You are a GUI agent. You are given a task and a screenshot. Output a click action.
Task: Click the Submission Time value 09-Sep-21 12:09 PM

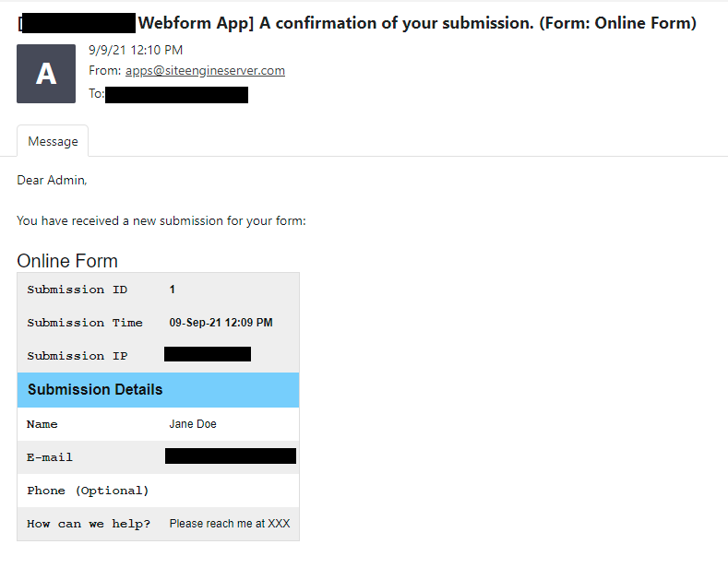click(221, 323)
